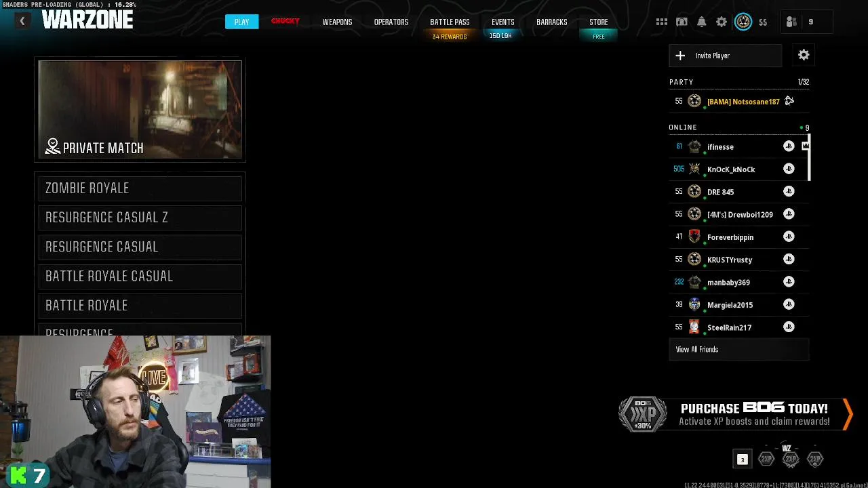Screen dimensions: 868x488
Task: Click the online friends list scrollbar
Action: pos(810,157)
